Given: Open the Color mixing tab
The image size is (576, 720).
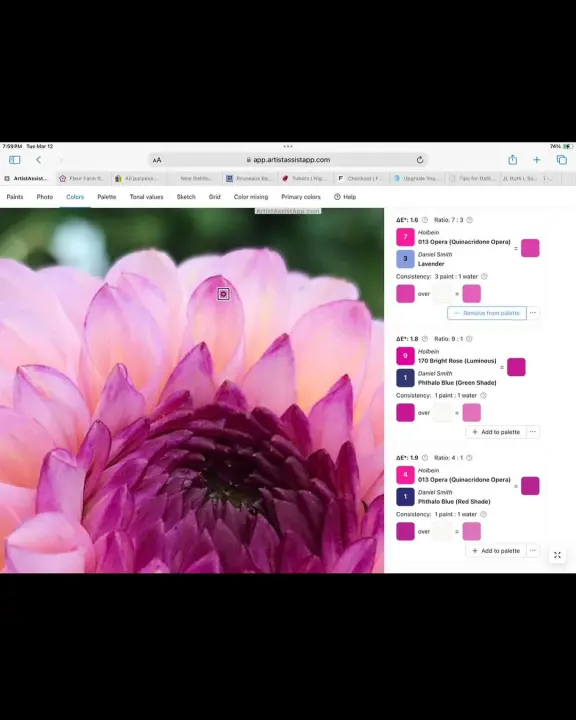Looking at the screenshot, I should pyautogui.click(x=251, y=197).
